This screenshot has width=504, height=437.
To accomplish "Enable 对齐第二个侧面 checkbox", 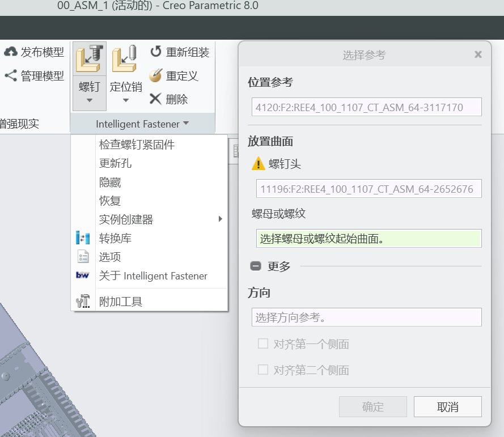I will (263, 370).
